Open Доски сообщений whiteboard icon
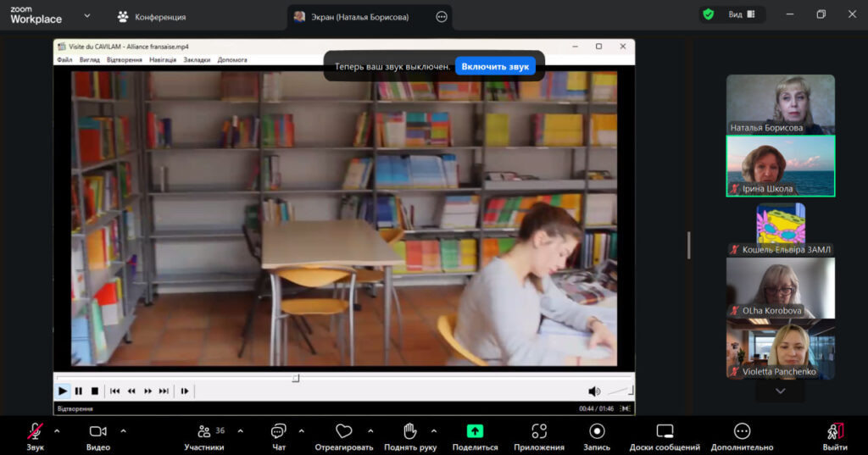This screenshot has width=868, height=455. tap(665, 431)
